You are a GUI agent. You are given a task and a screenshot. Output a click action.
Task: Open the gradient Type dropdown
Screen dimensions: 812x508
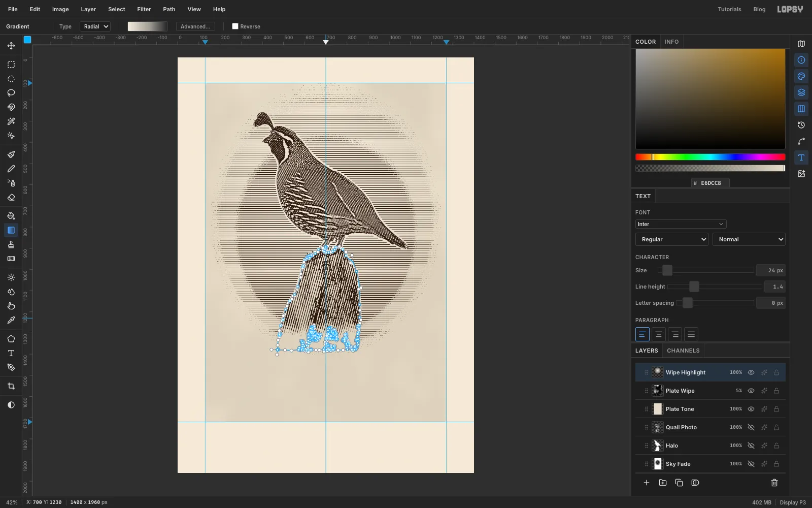tap(95, 26)
